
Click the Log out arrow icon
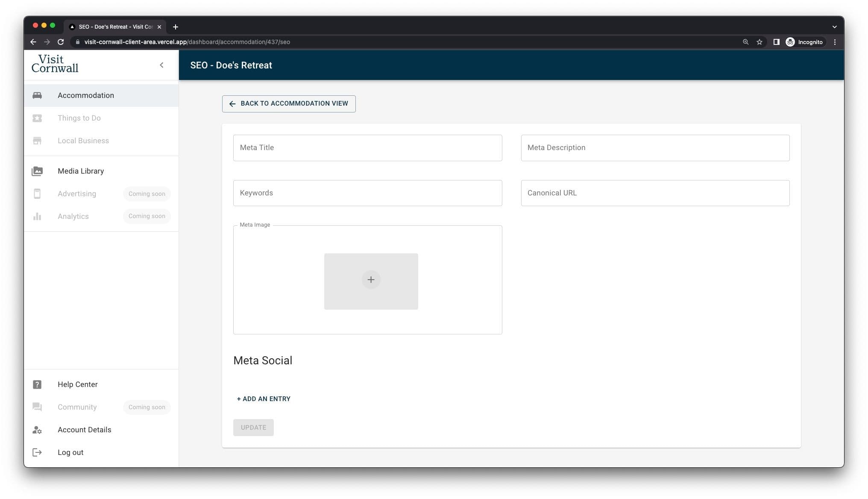pyautogui.click(x=37, y=452)
